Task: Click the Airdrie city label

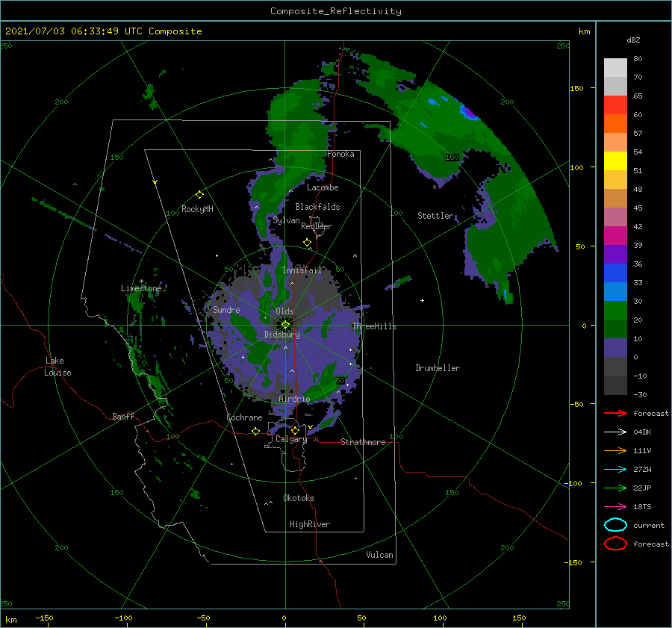Action: 294,399
